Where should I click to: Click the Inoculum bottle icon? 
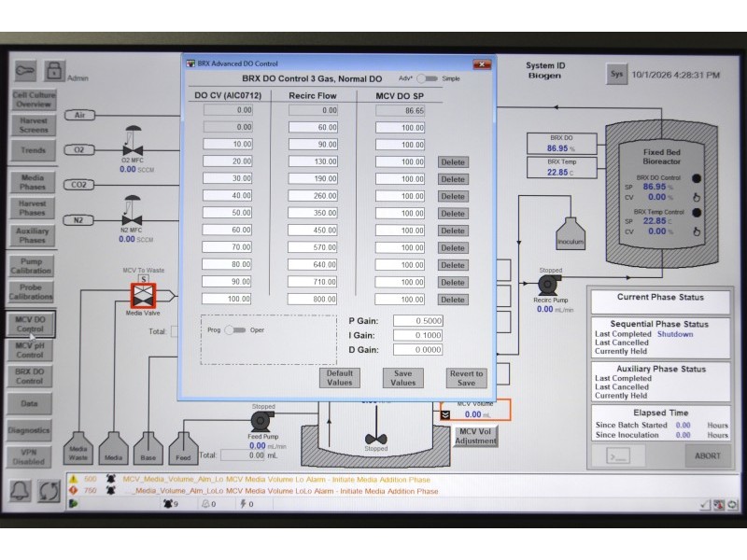tap(570, 233)
